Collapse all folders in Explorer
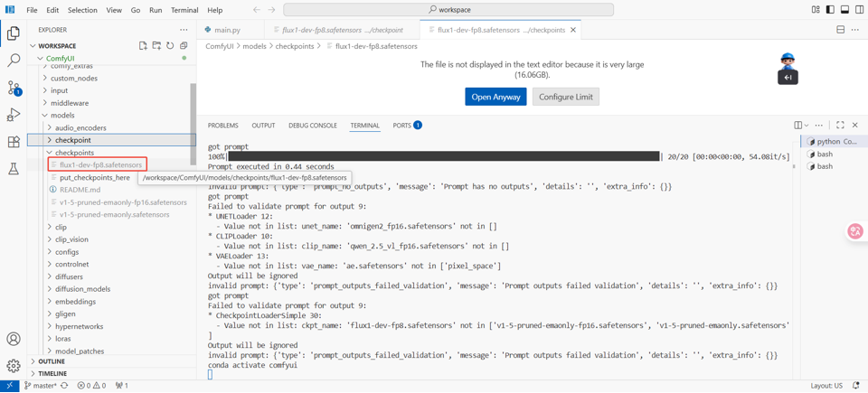868x393 pixels. coord(184,45)
